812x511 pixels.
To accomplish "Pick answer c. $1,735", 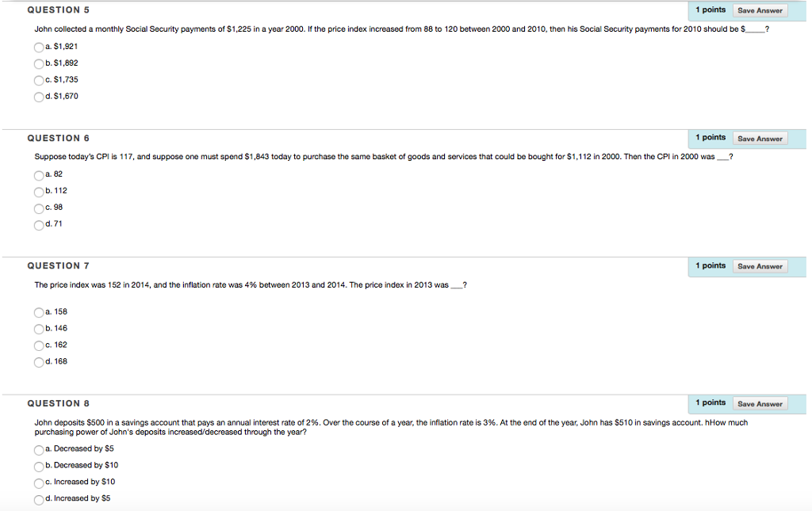I will [x=38, y=80].
